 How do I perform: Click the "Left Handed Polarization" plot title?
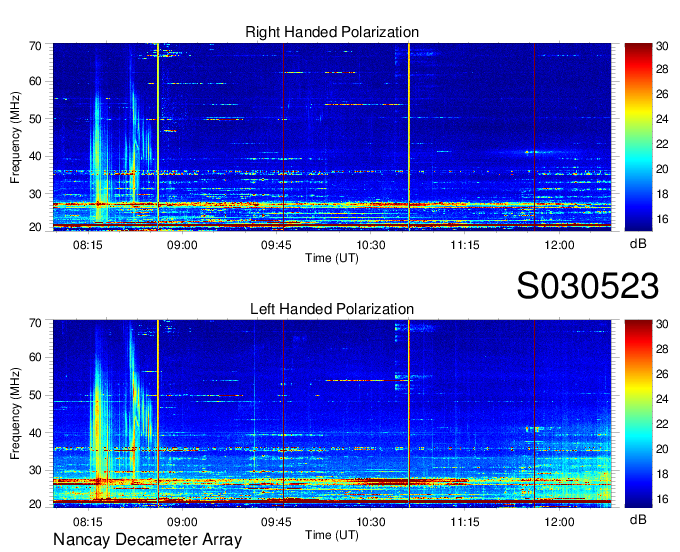tap(332, 309)
